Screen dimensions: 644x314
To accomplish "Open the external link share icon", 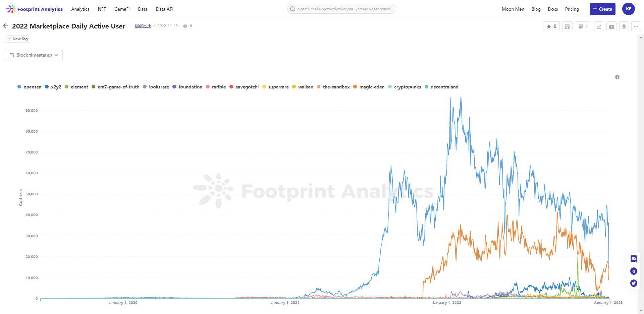I will pos(599,26).
